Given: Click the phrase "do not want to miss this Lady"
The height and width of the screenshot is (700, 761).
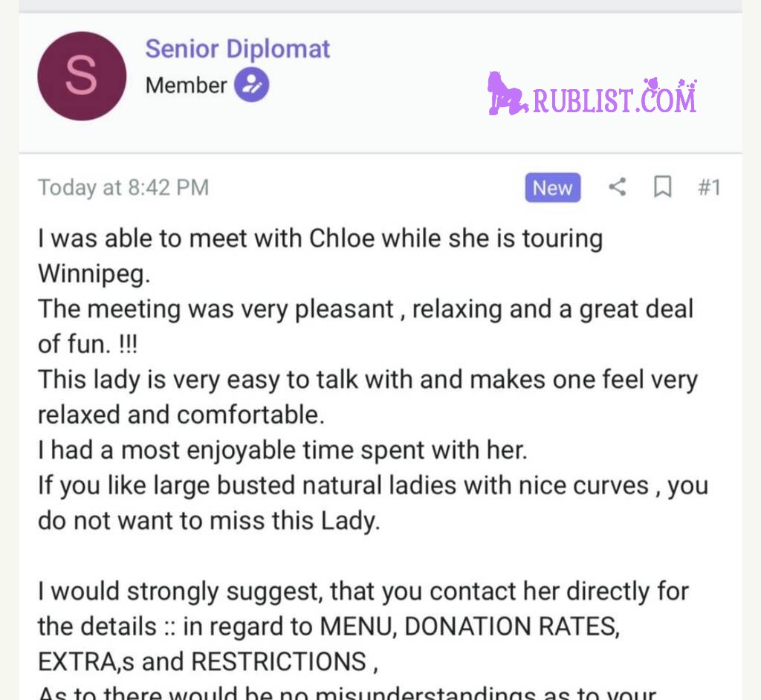Looking at the screenshot, I should tap(209, 520).
